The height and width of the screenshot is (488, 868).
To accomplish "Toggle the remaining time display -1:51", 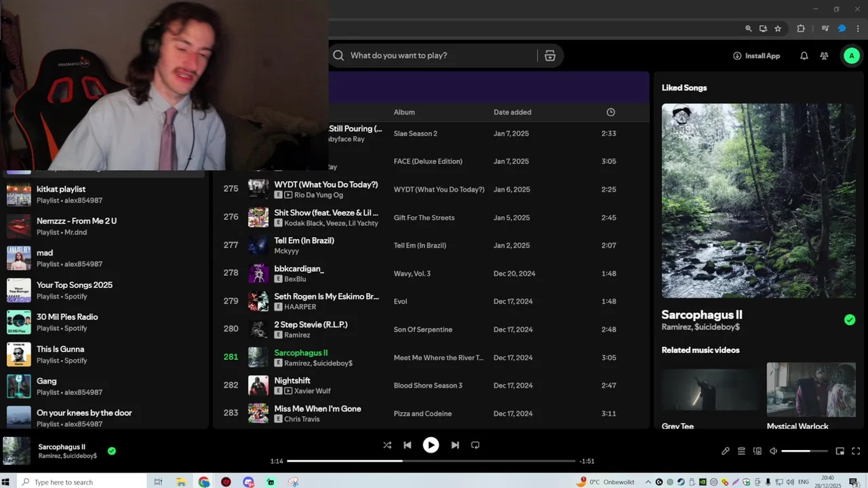I will click(x=587, y=462).
